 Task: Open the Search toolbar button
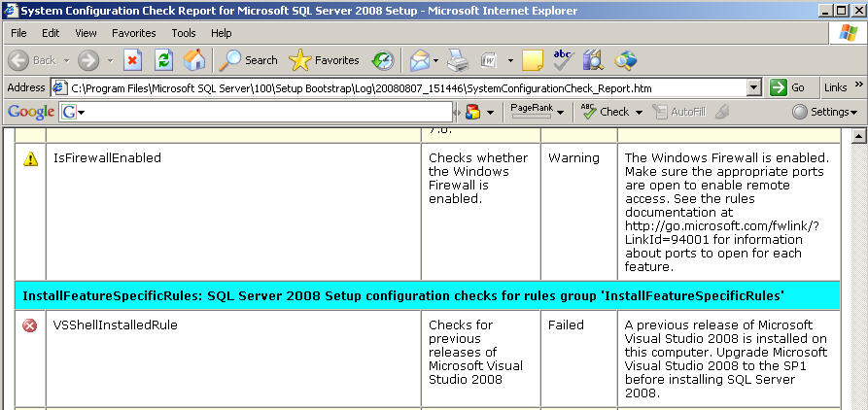pos(248,60)
